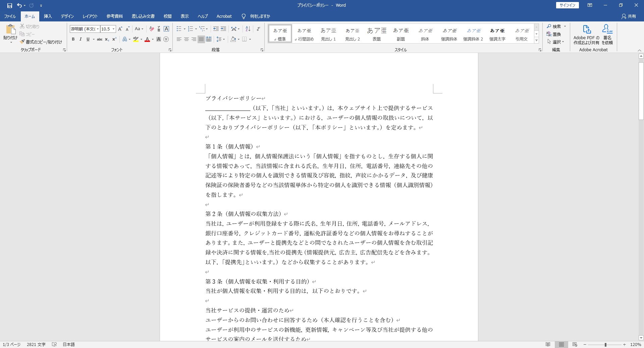Open the Layout (レイアウト) tab
Image resolution: width=644 pixels, height=348 pixels.
(90, 16)
